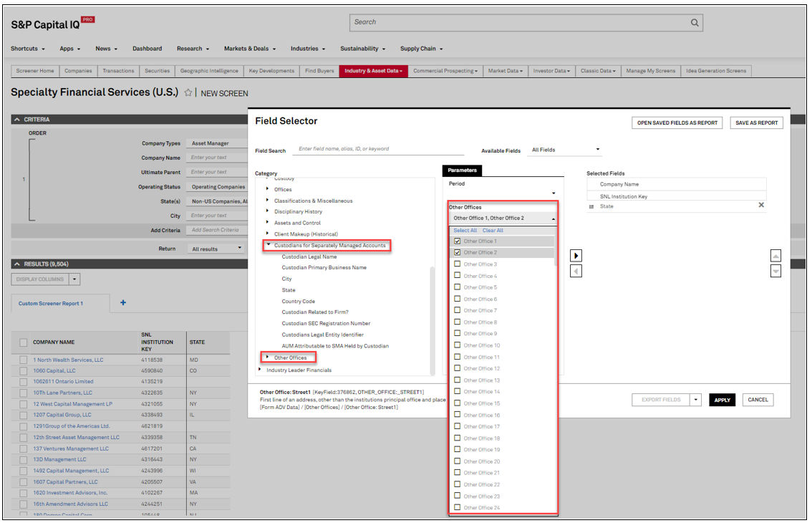Focus the Field Search input

click(378, 149)
